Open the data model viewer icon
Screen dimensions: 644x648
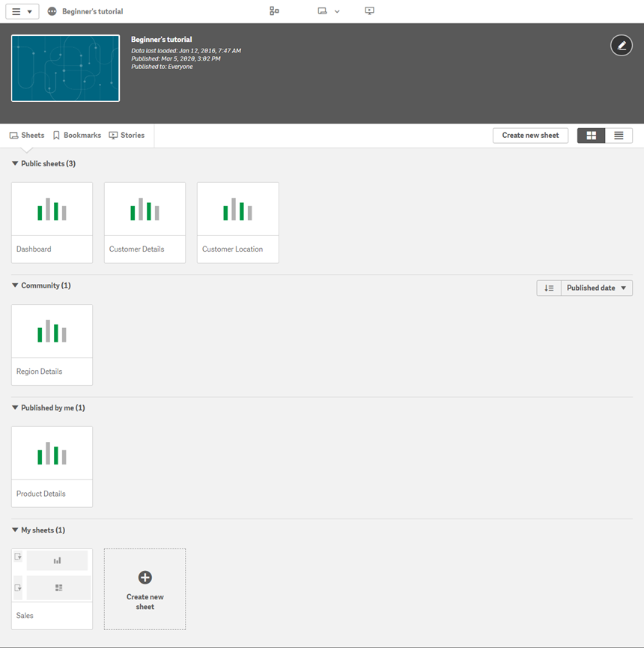coord(274,11)
